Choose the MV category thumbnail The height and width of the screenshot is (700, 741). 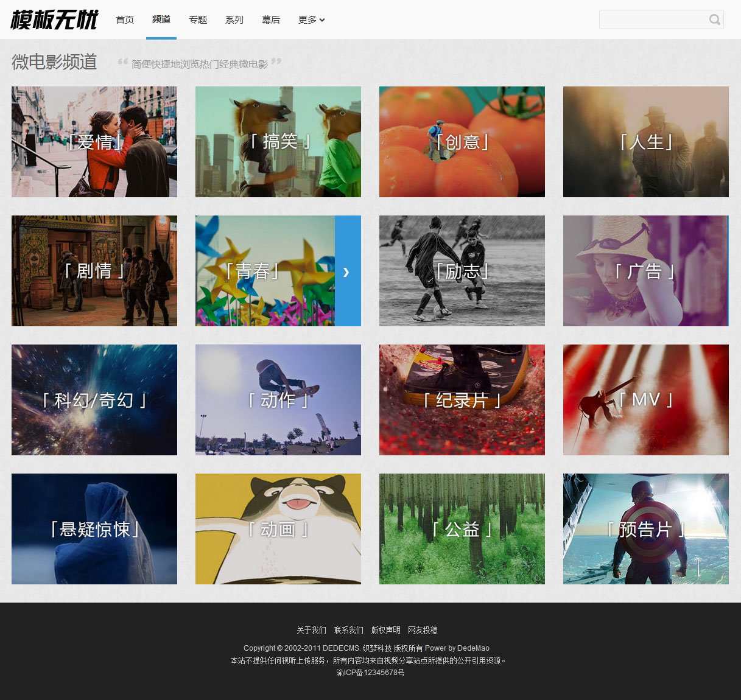[646, 400]
